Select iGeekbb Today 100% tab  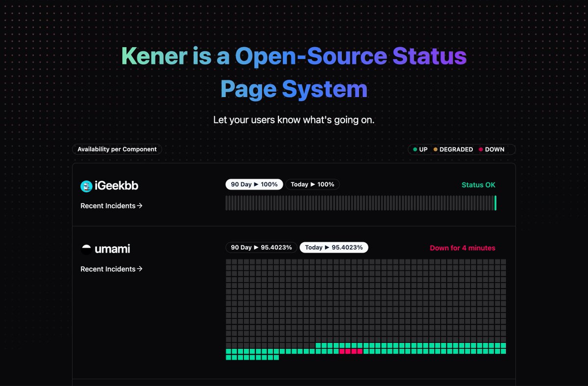(313, 184)
